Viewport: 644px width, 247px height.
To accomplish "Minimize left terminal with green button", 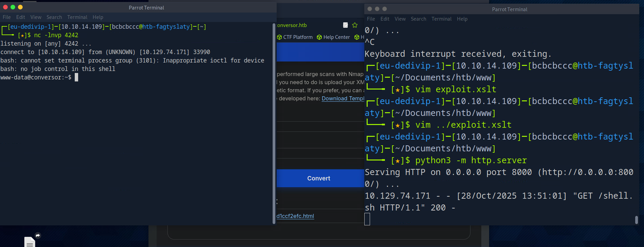I will click(x=13, y=7).
